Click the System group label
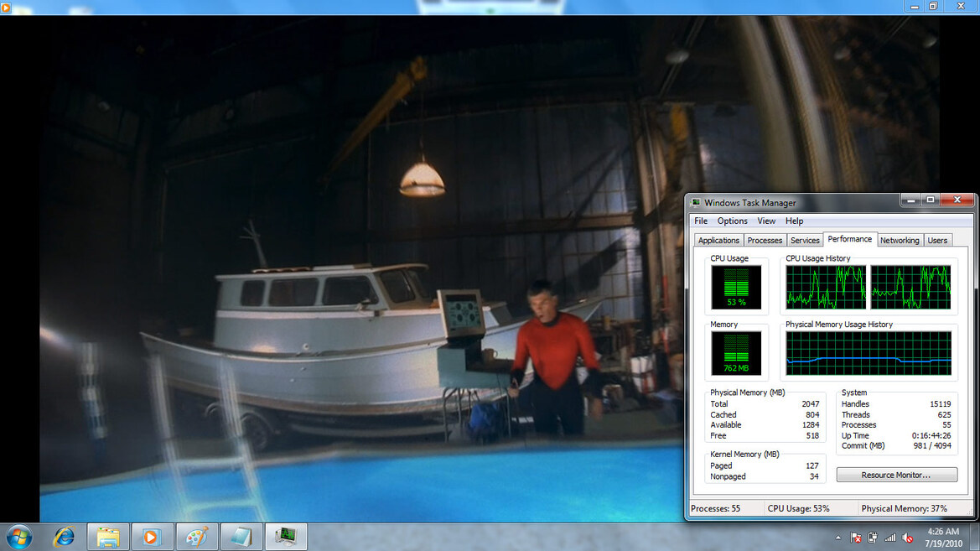Image resolution: width=980 pixels, height=551 pixels. (853, 392)
